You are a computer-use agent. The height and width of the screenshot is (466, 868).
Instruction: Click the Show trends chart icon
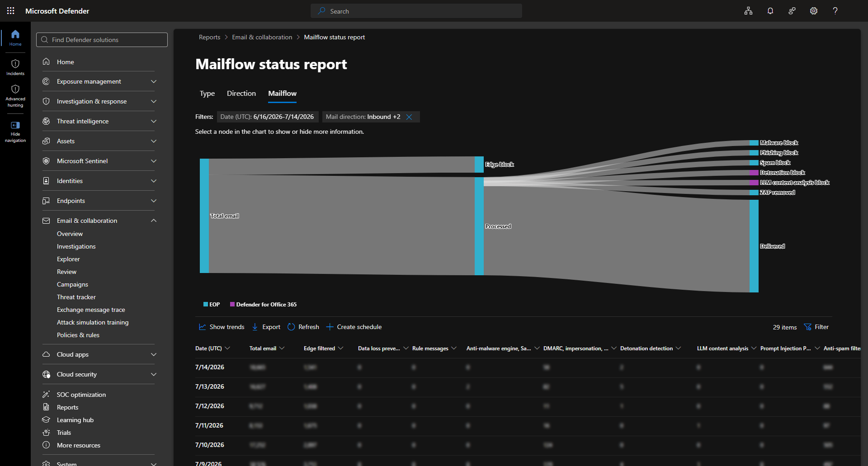[x=203, y=327]
